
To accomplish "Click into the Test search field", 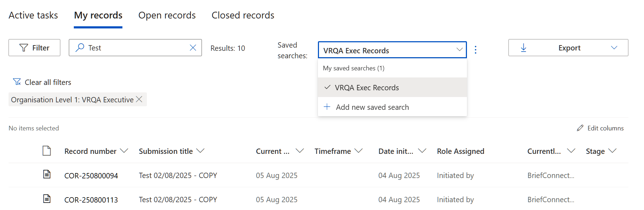I will point(137,48).
